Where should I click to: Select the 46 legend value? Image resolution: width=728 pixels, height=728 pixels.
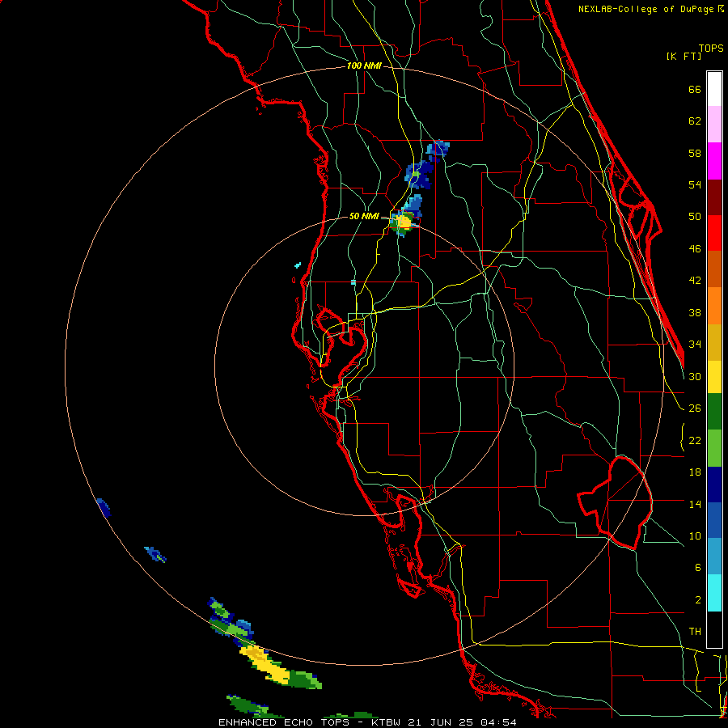point(695,249)
